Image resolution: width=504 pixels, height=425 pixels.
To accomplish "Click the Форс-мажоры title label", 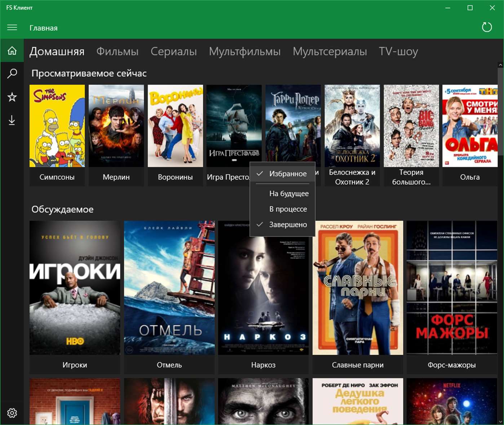I will pyautogui.click(x=452, y=365).
